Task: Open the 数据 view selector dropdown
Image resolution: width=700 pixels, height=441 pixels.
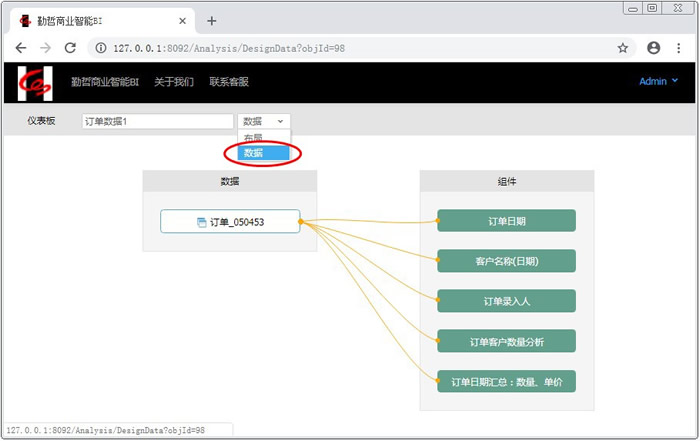Action: coord(264,121)
